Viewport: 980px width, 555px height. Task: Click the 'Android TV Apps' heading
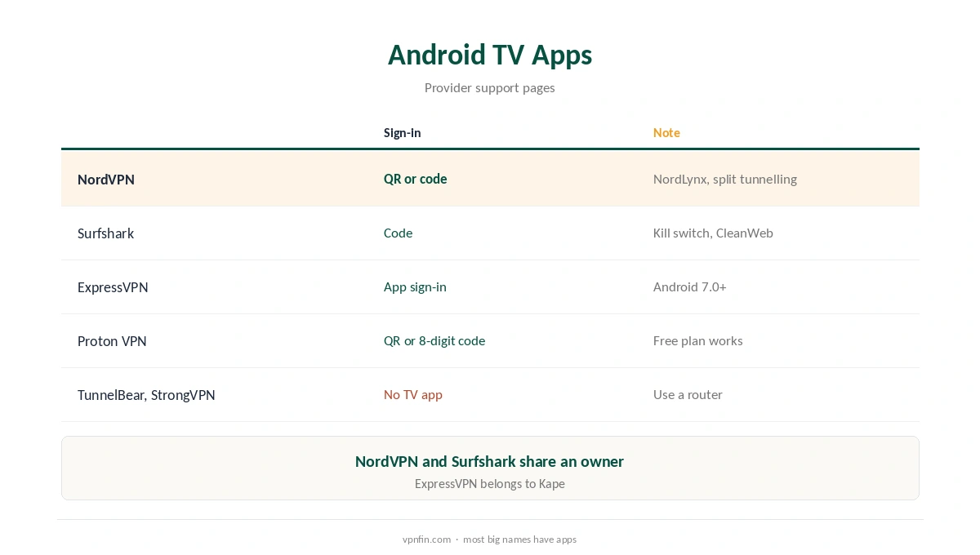click(x=490, y=55)
